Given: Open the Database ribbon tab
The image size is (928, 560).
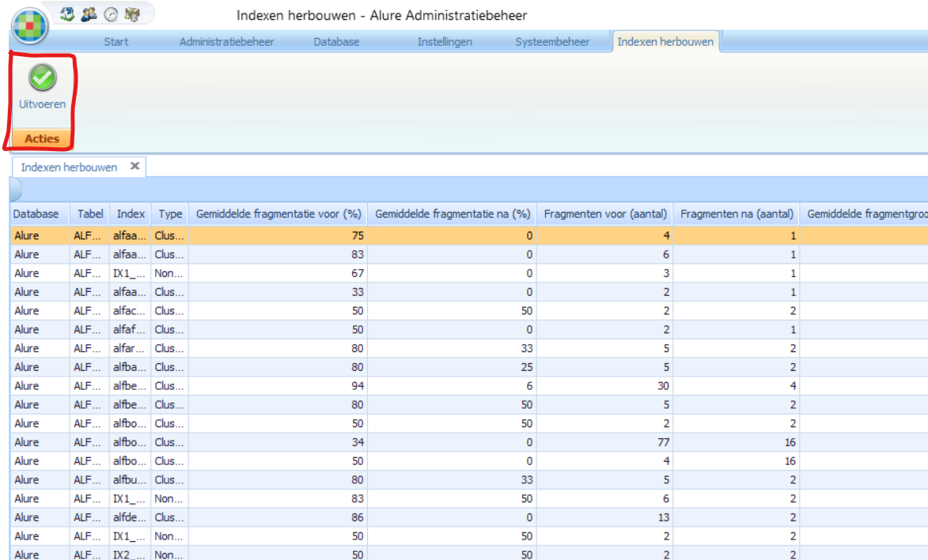Looking at the screenshot, I should coord(336,42).
